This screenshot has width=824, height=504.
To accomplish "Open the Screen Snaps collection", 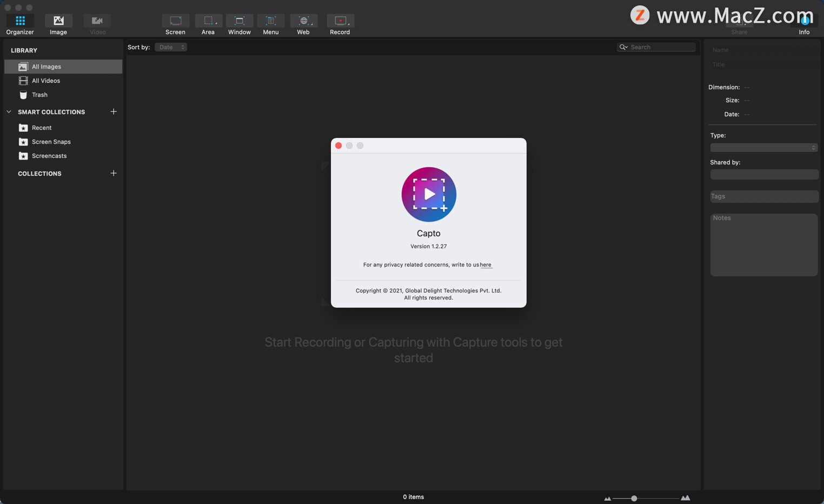I will pyautogui.click(x=63, y=142).
